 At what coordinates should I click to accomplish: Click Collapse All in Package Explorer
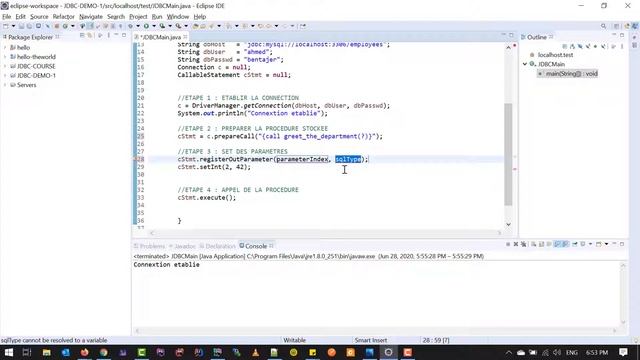[82, 36]
